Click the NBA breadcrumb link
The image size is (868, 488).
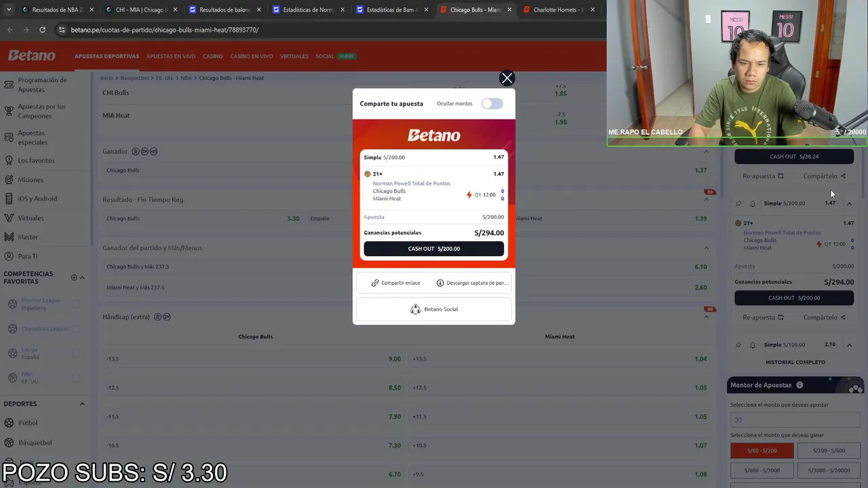point(186,78)
